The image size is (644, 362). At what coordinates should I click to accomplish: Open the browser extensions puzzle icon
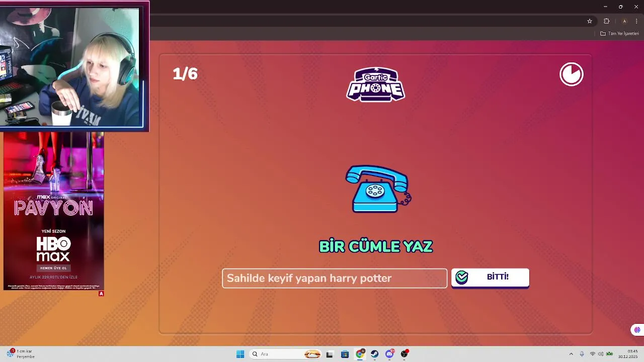click(606, 21)
